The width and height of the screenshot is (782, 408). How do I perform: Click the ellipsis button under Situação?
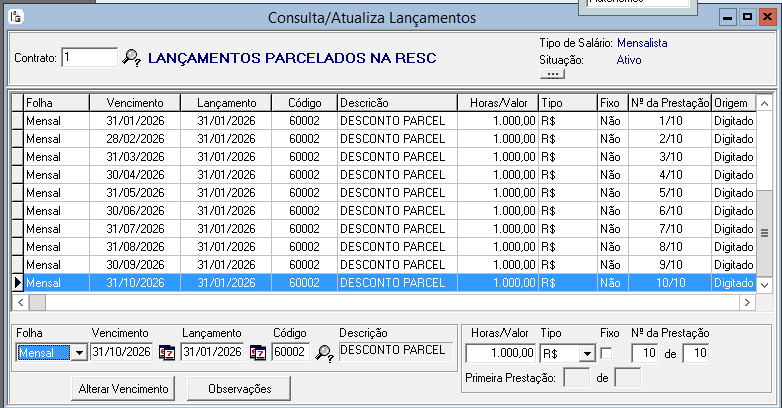pos(551,74)
